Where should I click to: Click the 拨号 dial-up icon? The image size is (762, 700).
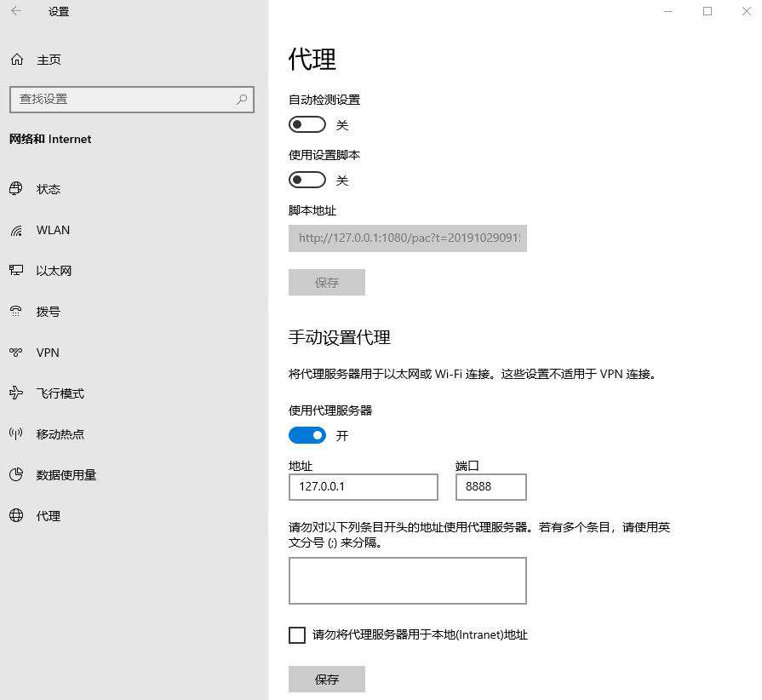[x=16, y=311]
